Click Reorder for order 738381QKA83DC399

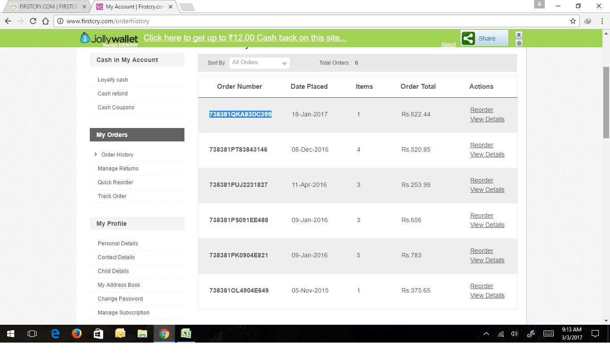click(x=481, y=110)
